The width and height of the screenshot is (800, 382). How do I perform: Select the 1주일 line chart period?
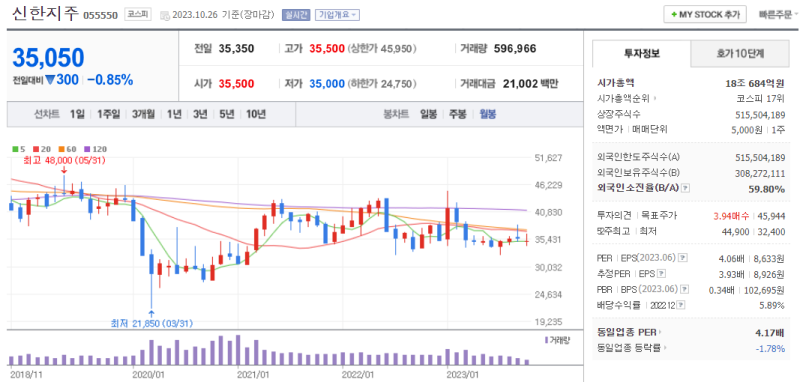tap(109, 114)
